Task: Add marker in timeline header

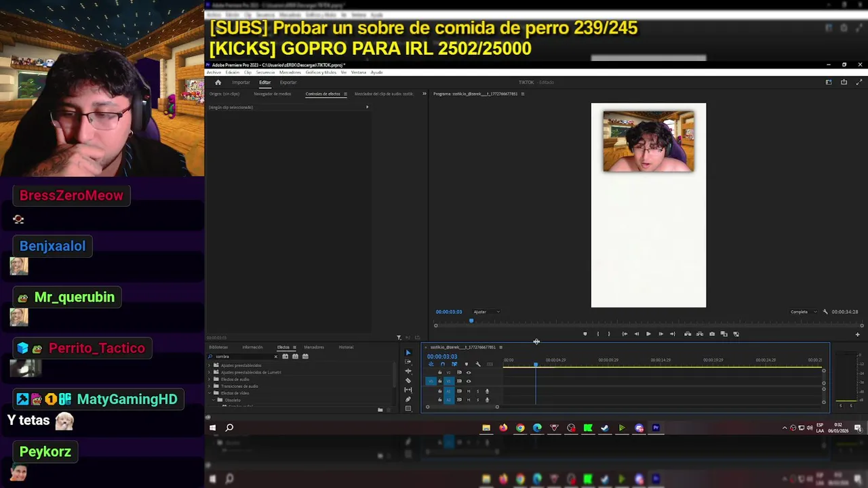Action: coord(466,364)
